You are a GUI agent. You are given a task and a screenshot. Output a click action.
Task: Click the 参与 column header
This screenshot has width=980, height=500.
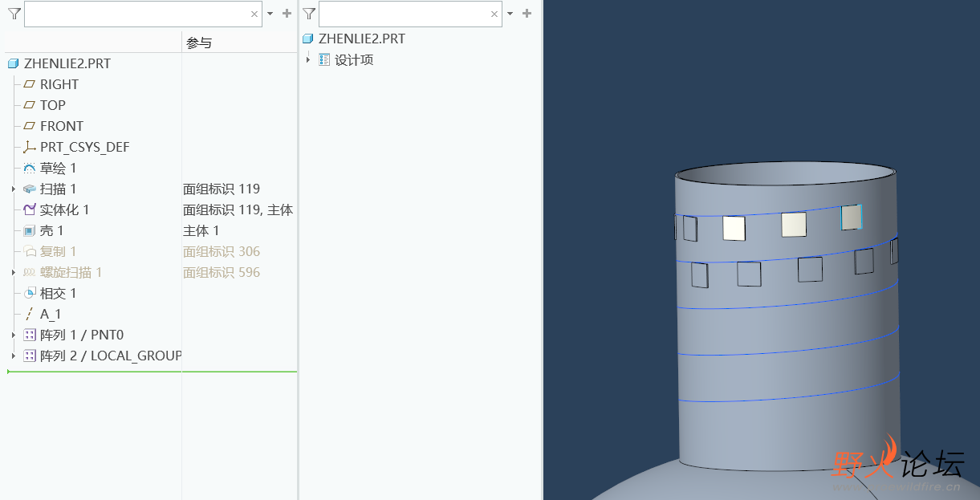[199, 43]
